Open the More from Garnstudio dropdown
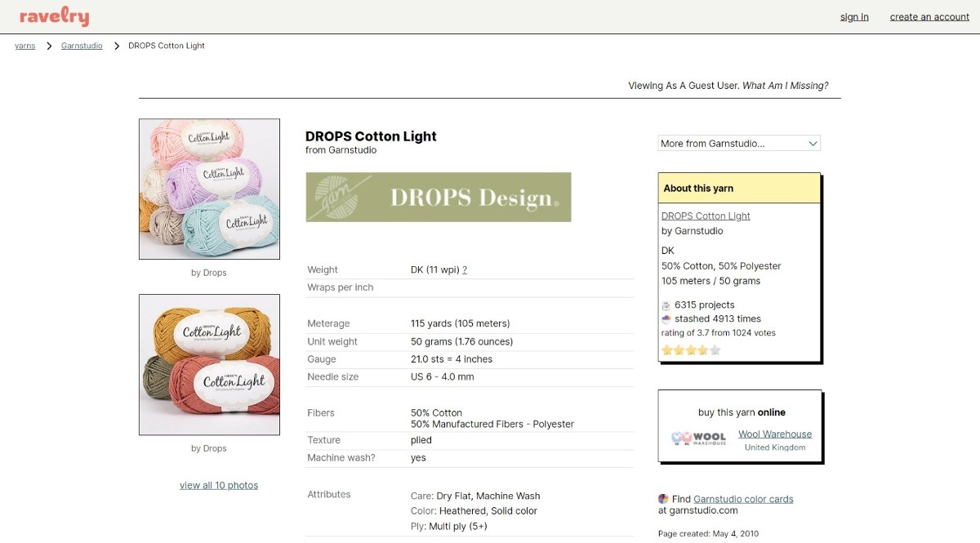 [739, 144]
